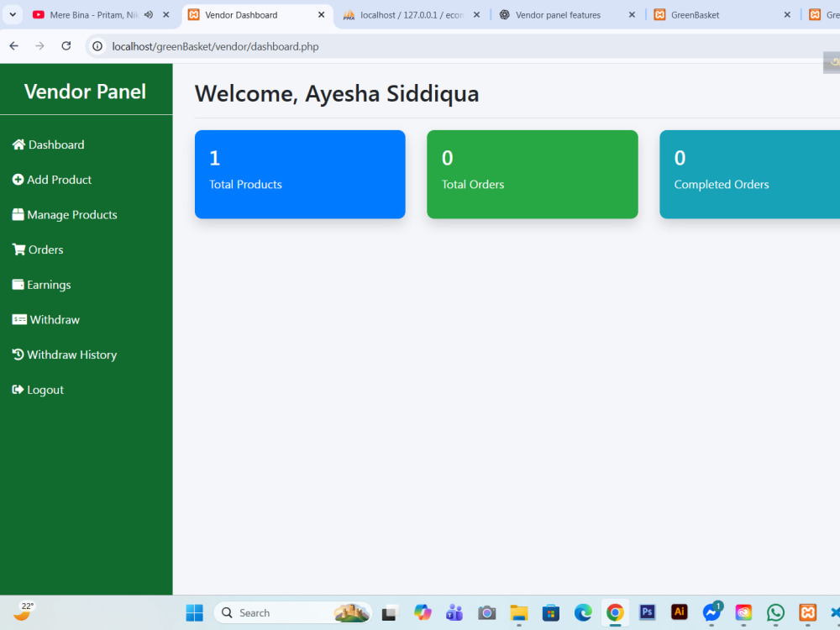Click the Total Orders green card

(533, 174)
